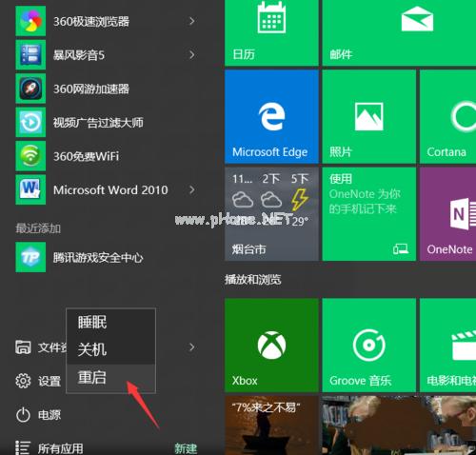476x455 pixels.
Task: Launch 视频广告过滤大师 icon
Action: pyautogui.click(x=30, y=122)
